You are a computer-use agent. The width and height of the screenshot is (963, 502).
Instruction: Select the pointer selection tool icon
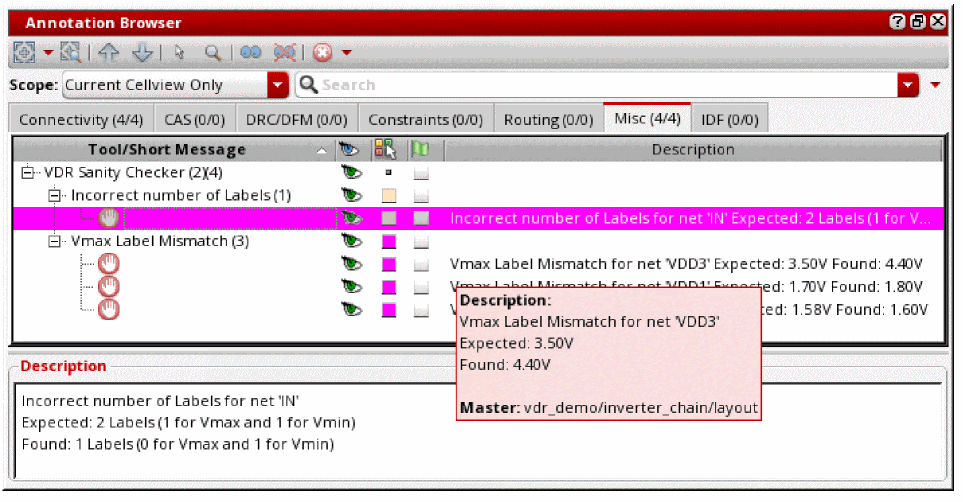(x=179, y=53)
